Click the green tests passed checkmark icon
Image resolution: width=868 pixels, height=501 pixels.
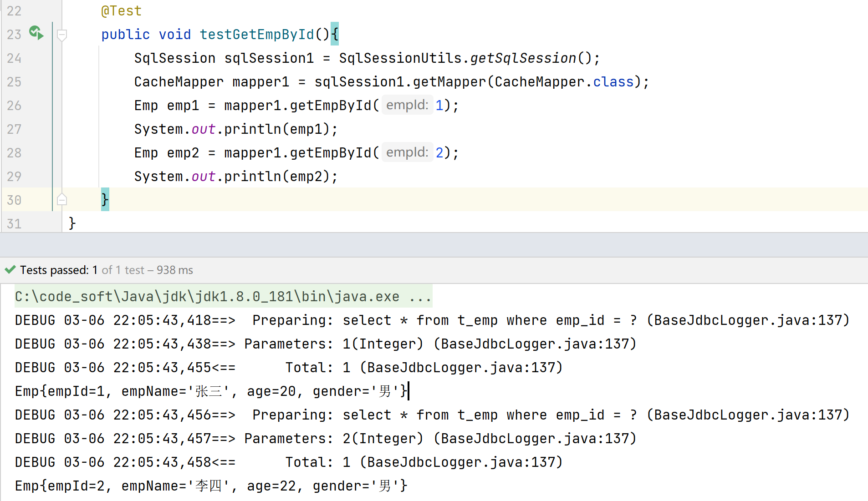pos(10,270)
